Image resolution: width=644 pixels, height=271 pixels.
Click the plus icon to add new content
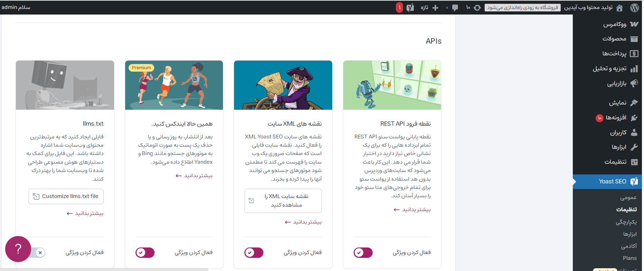tap(435, 8)
